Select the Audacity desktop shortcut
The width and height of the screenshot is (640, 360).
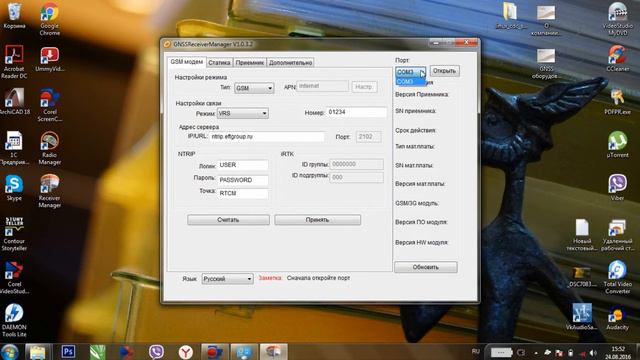pyautogui.click(x=617, y=319)
